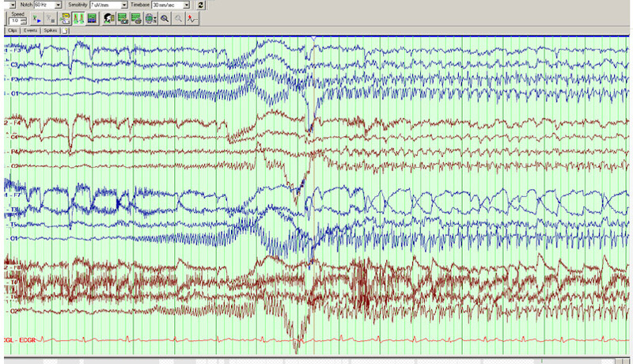The width and height of the screenshot is (633, 364).
Task: Click the red spike waveform toolbar icon
Action: click(x=192, y=17)
